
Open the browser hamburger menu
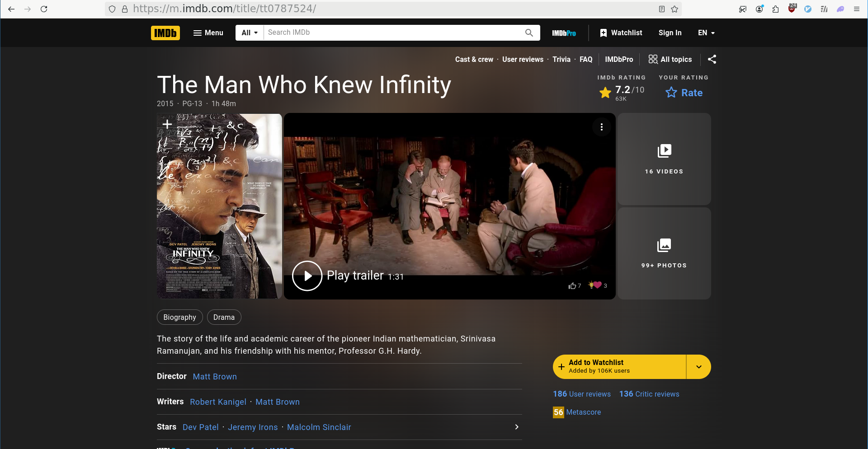(857, 9)
